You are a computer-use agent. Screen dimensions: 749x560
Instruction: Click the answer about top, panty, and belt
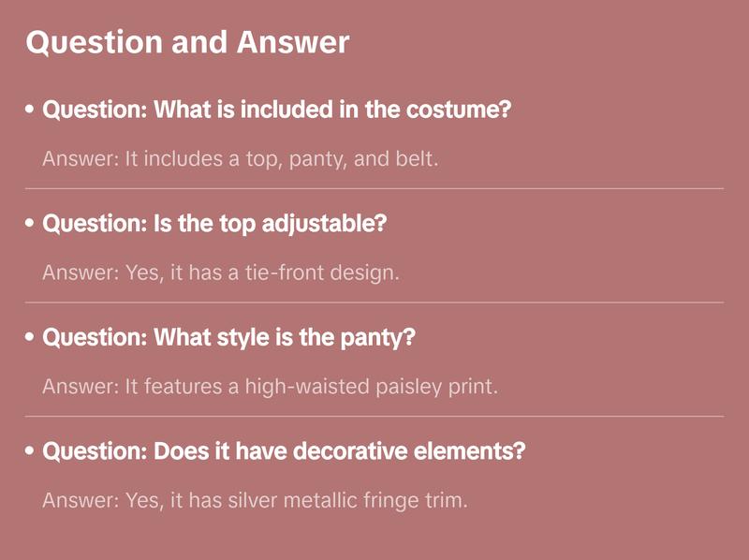pos(241,159)
